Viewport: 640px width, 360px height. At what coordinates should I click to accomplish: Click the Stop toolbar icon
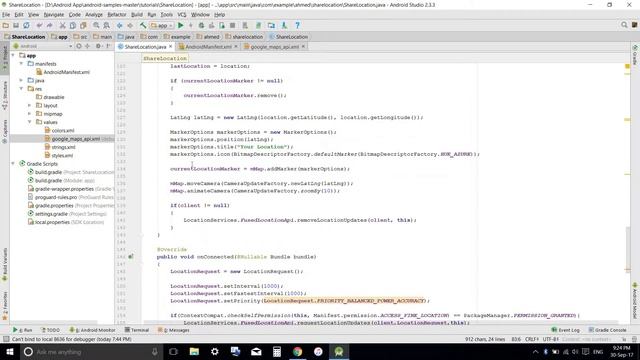click(232, 25)
